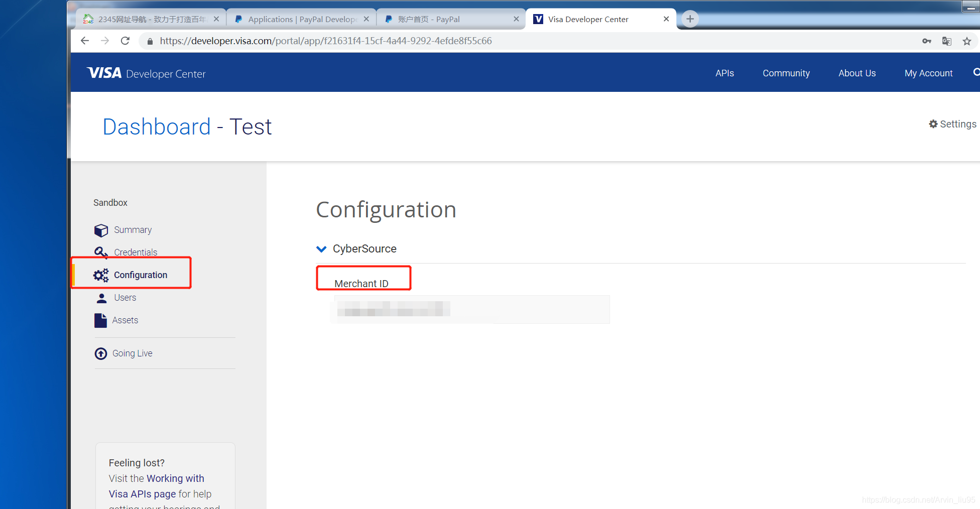
Task: Open the Community menu
Action: tap(786, 73)
